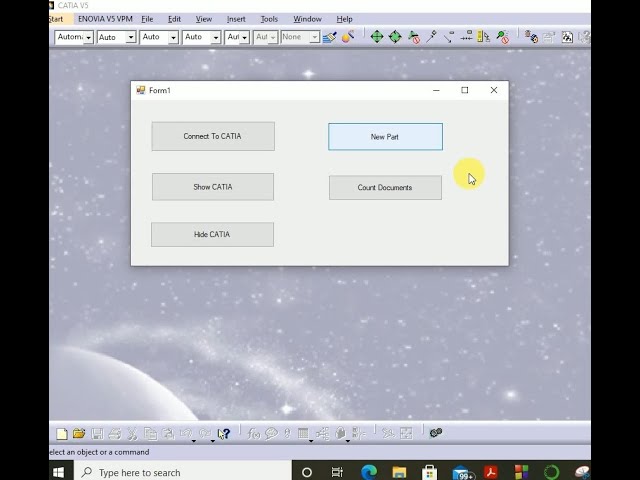Expand the first 'Automa' dropdown
Image resolution: width=640 pixels, height=480 pixels.
pyautogui.click(x=89, y=38)
